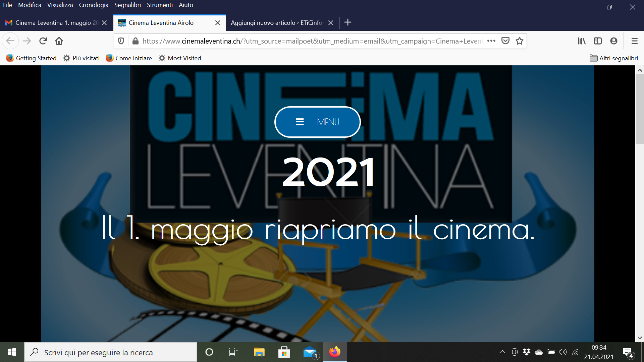This screenshot has height=362, width=644.
Task: Save page to Pocket
Action: [505, 41]
